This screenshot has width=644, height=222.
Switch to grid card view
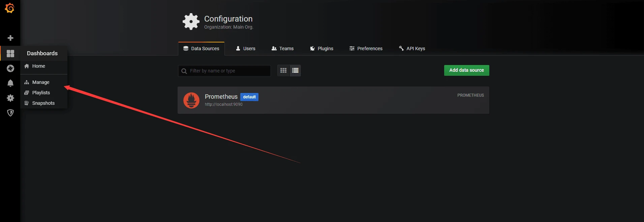[x=283, y=70]
